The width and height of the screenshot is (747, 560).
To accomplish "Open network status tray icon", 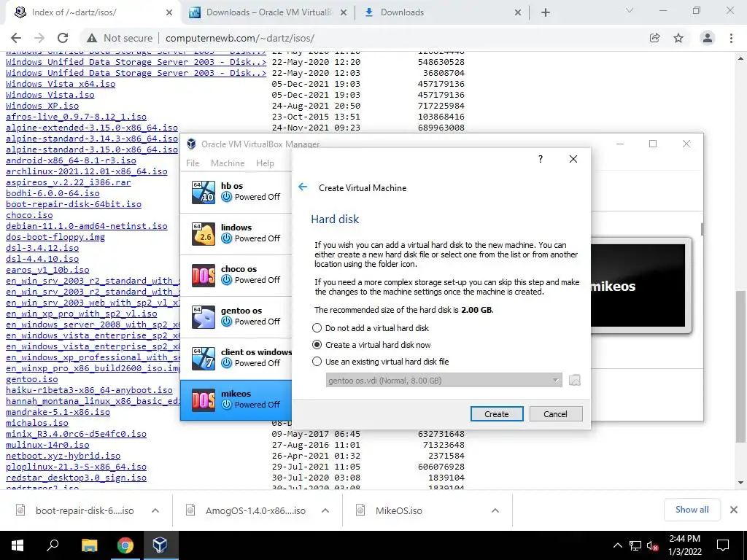I will click(x=635, y=545).
